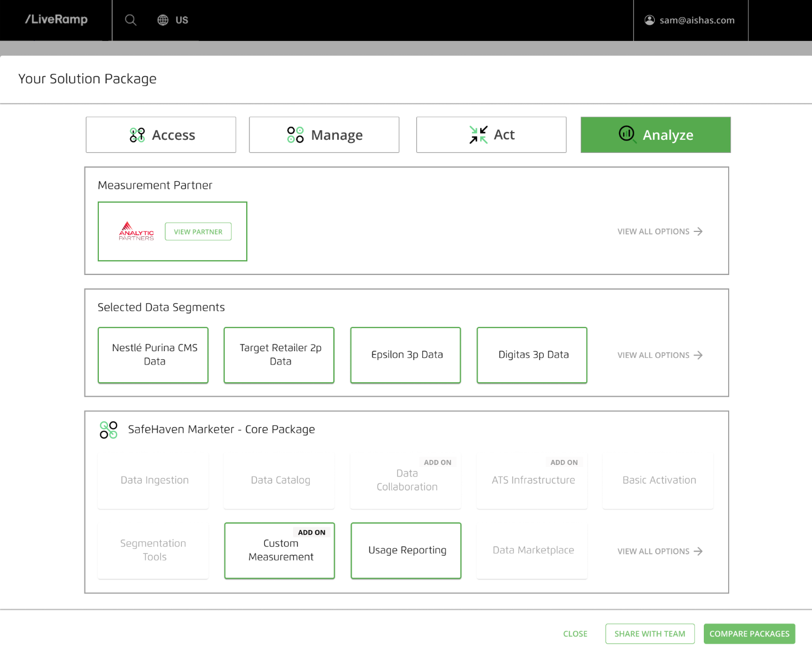Open the US region selector

click(173, 20)
